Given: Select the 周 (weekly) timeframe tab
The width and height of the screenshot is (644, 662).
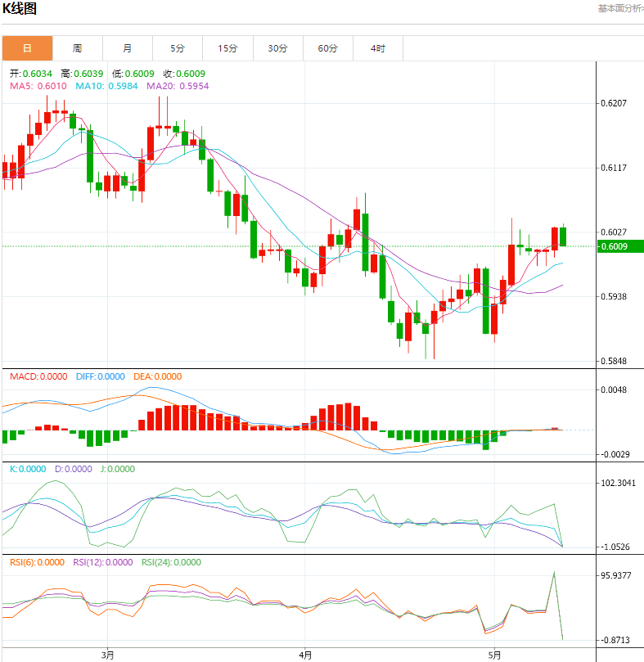Looking at the screenshot, I should [77, 48].
